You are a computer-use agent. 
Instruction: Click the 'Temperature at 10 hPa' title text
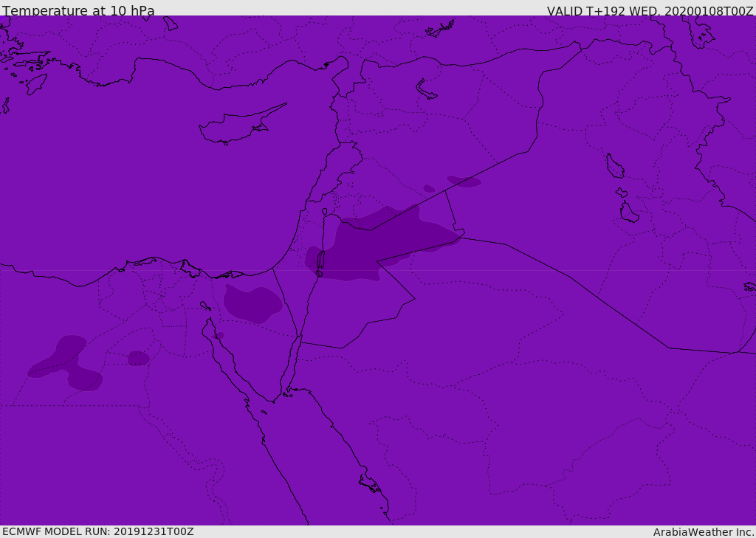click(x=78, y=10)
